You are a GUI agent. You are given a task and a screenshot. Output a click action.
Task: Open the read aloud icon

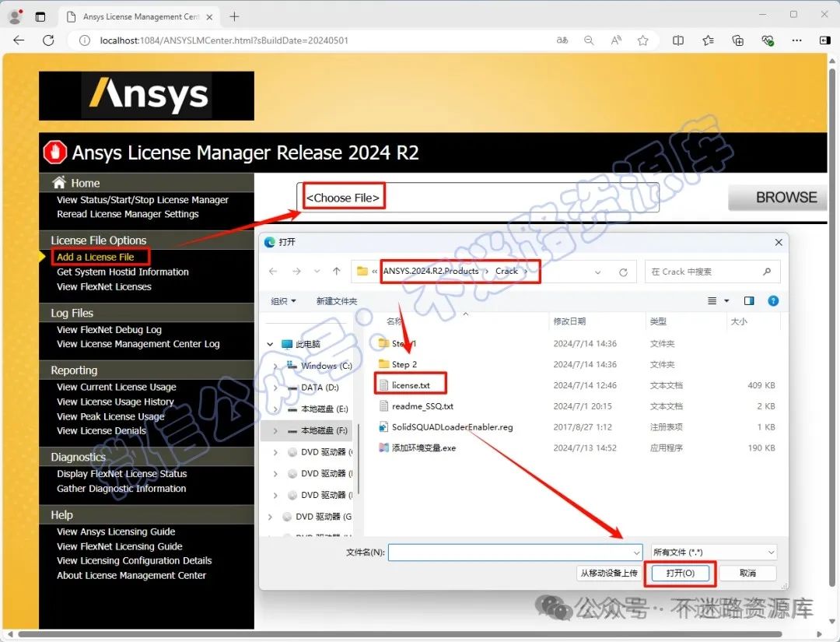[616, 40]
